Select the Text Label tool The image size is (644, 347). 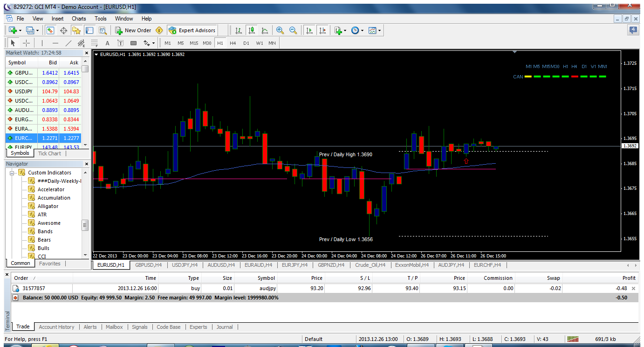click(120, 43)
